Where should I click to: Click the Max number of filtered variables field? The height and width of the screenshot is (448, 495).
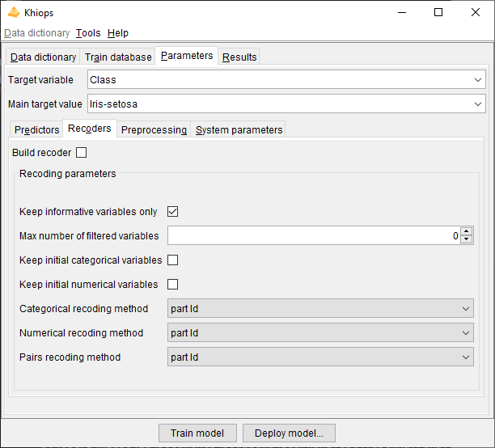[312, 236]
